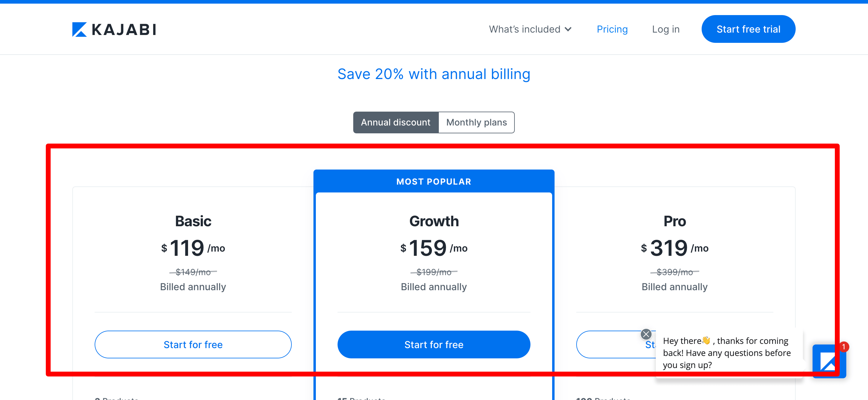Image resolution: width=868 pixels, height=400 pixels.
Task: Click Start for free on Growth plan
Action: pyautogui.click(x=434, y=344)
